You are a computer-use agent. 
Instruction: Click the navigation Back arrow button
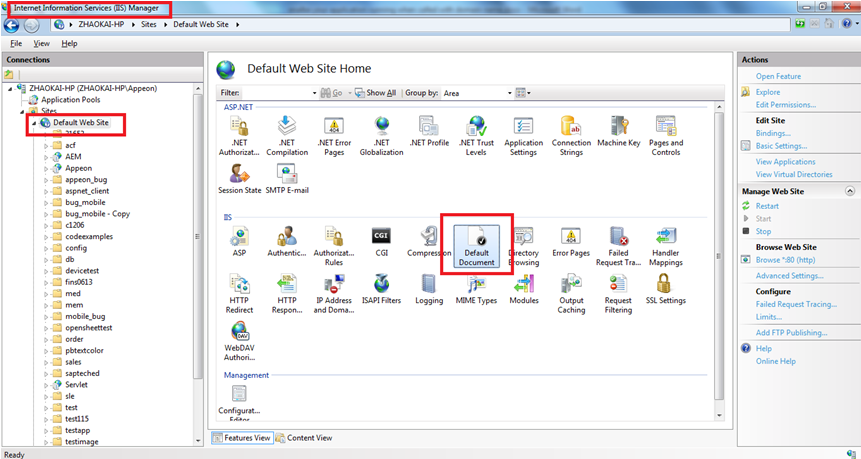pyautogui.click(x=12, y=25)
